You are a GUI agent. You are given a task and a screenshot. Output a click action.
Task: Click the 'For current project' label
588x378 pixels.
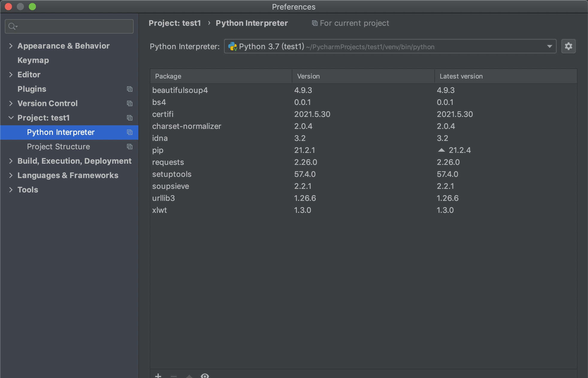click(x=354, y=23)
